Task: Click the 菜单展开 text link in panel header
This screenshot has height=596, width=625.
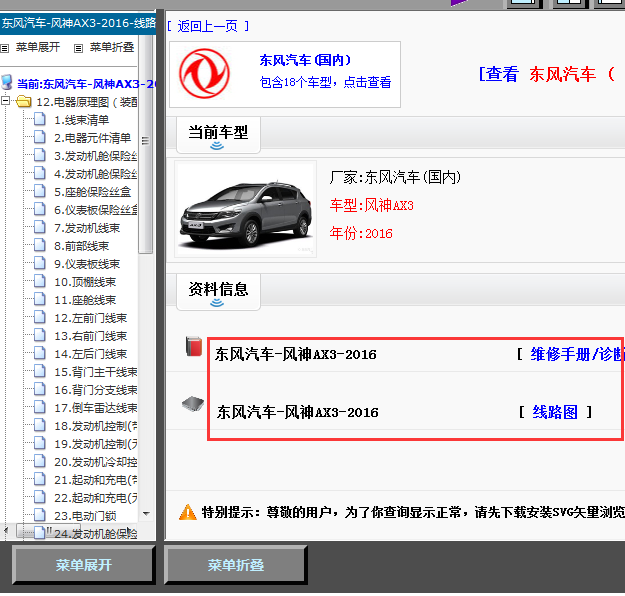Action: [x=38, y=47]
